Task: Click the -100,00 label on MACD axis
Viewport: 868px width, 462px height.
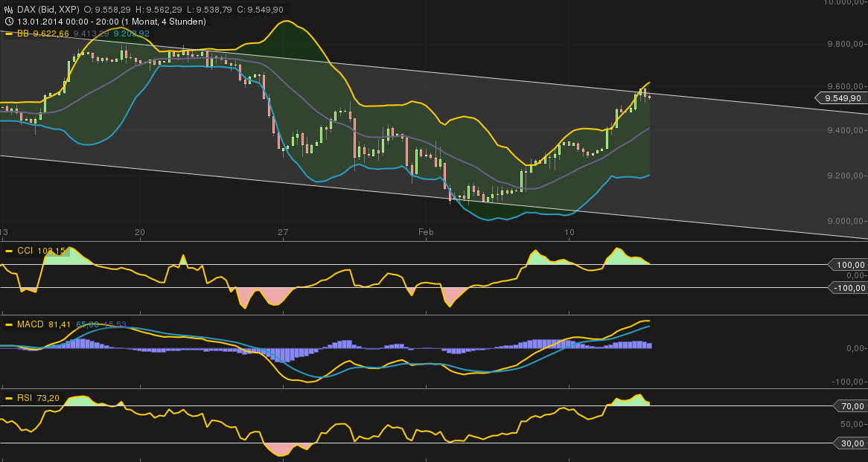Action: pyautogui.click(x=848, y=382)
